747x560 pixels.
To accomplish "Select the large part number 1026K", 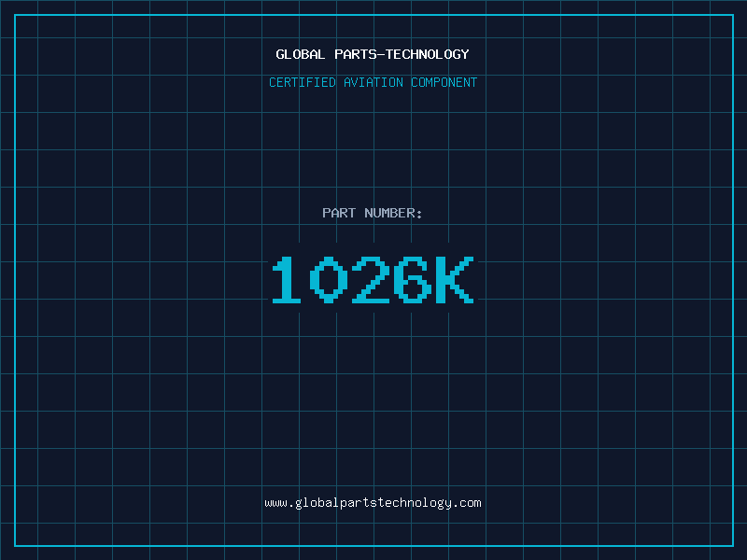I will 373,280.
